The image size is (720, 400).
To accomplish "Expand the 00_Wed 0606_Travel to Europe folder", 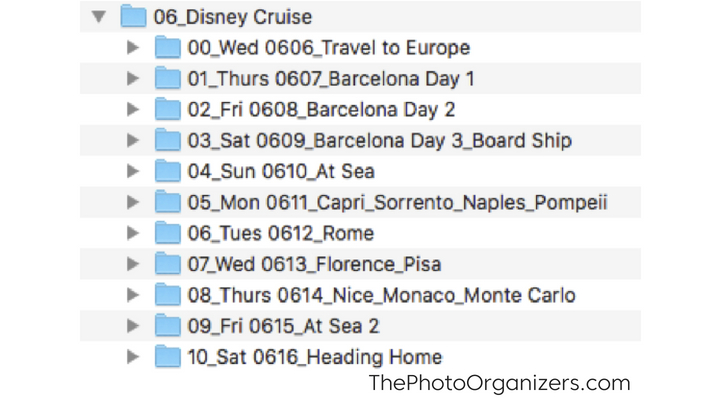I will click(x=133, y=47).
